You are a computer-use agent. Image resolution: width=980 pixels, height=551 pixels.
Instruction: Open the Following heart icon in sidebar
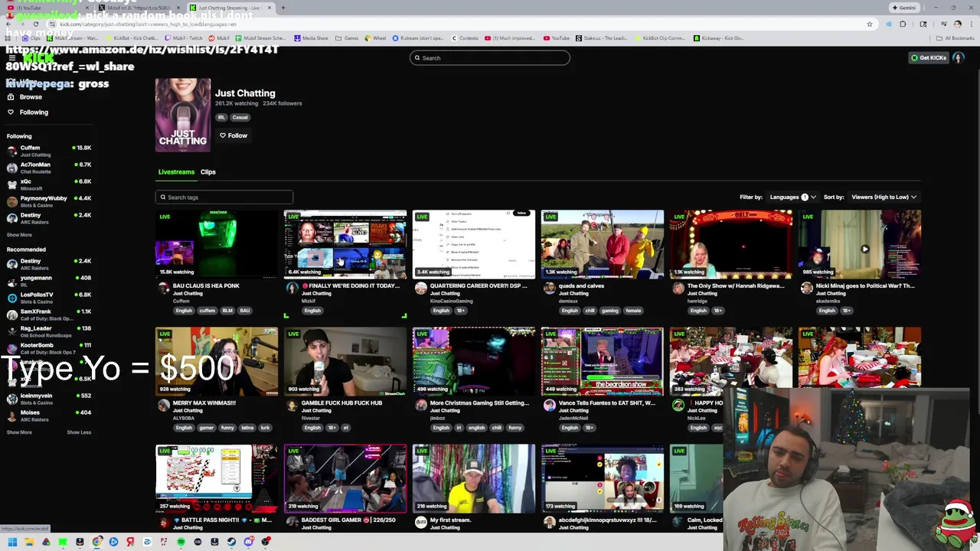click(11, 112)
